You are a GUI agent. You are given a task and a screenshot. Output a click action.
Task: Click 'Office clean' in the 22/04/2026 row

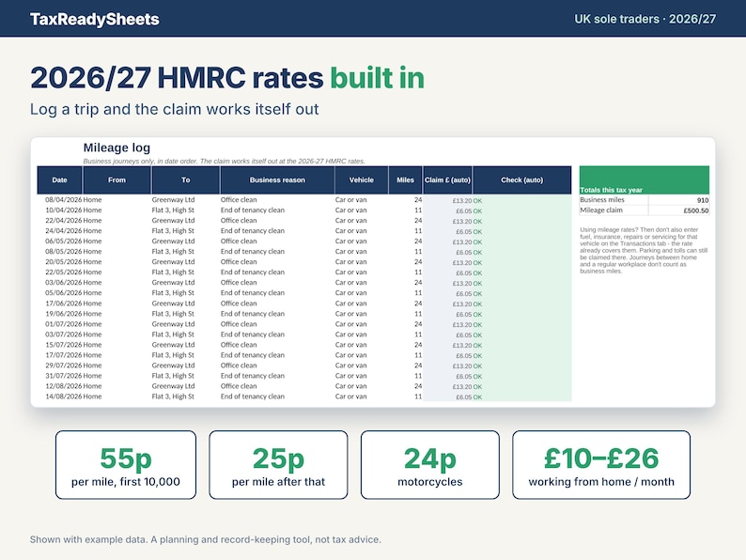click(239, 221)
